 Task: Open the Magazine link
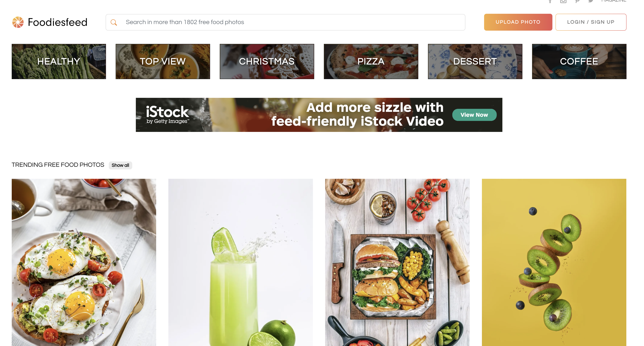pyautogui.click(x=614, y=1)
